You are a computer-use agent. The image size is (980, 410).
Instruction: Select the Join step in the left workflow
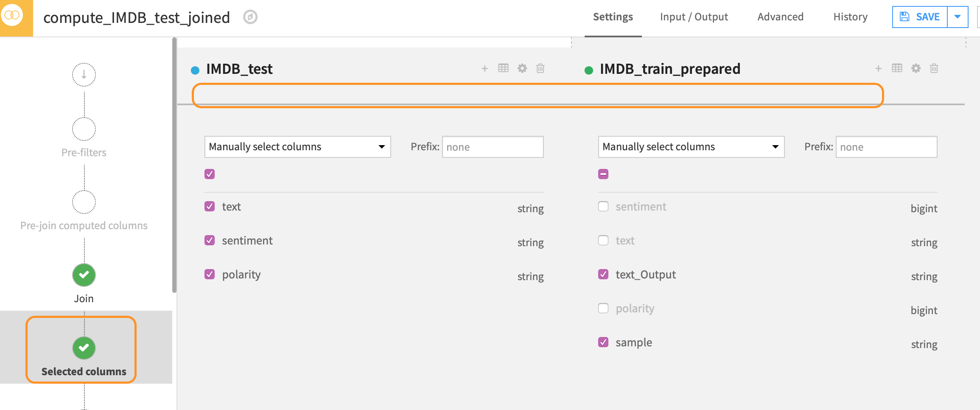point(84,275)
